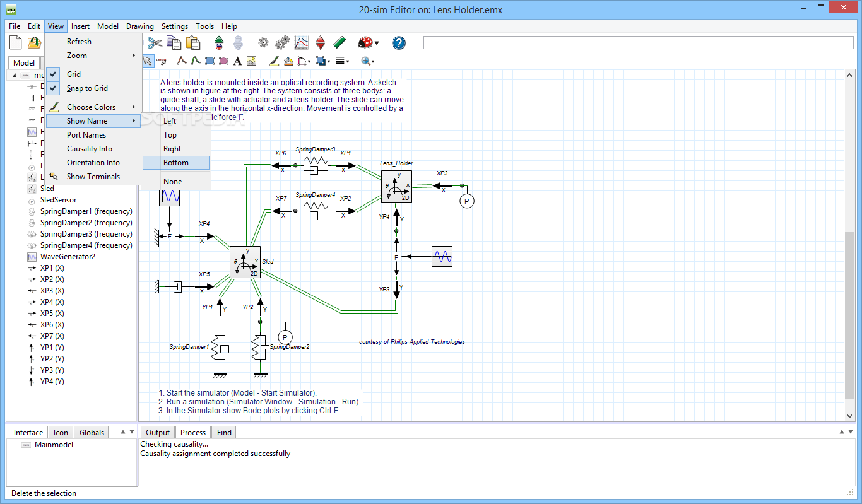Click the single gear check model icon
This screenshot has width=862, height=504.
pyautogui.click(x=264, y=43)
